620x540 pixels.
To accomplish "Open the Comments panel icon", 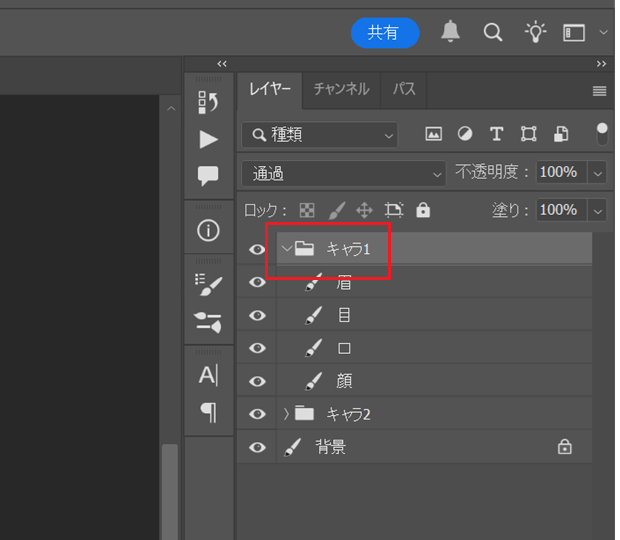I will 208,176.
